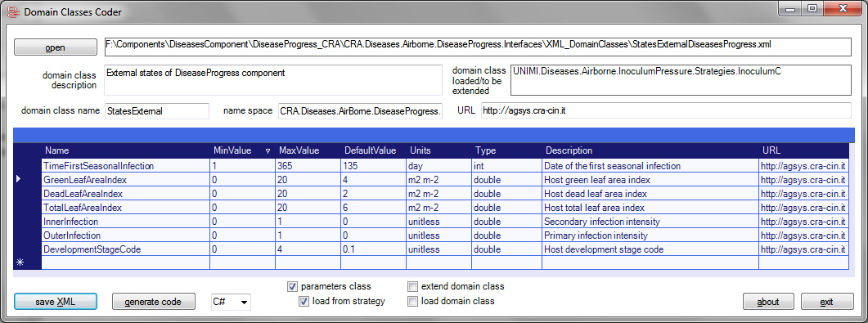Sort by the Description column header
Image resolution: width=868 pixels, height=323 pixels.
[650, 150]
